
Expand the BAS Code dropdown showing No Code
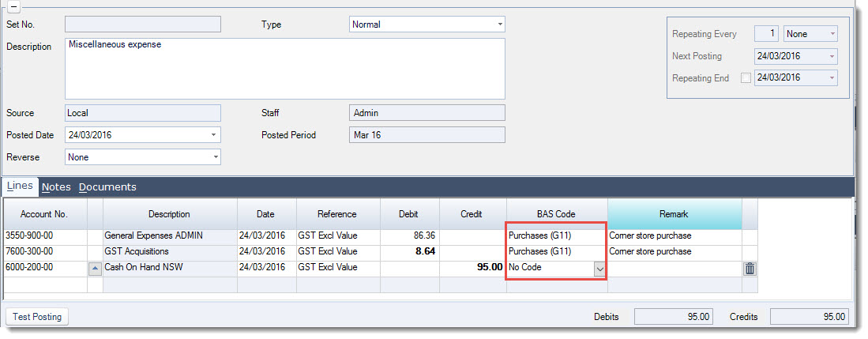tap(599, 269)
